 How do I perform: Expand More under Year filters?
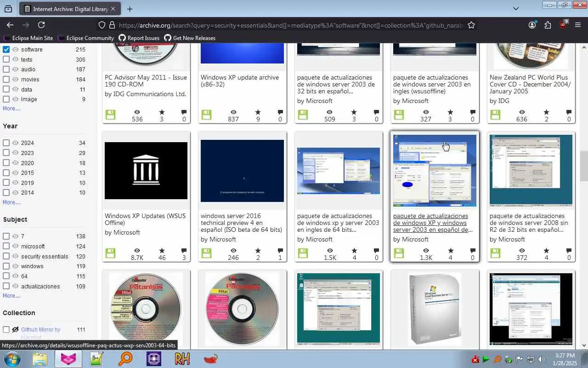(11, 202)
